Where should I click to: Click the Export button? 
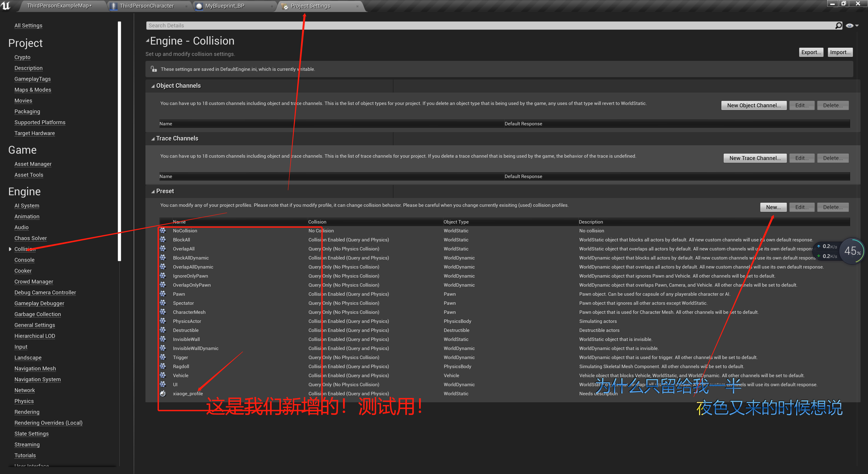tap(811, 52)
